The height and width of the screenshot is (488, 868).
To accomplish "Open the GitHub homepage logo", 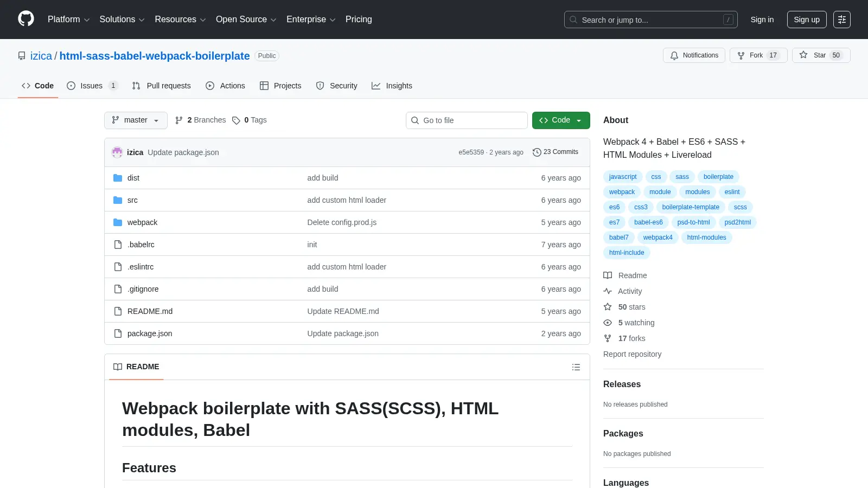I will pos(26,19).
